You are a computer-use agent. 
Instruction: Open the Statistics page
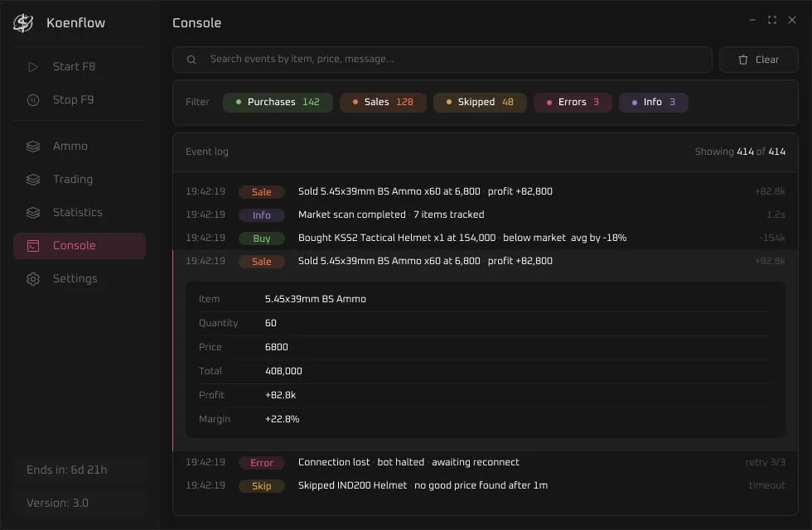point(80,213)
